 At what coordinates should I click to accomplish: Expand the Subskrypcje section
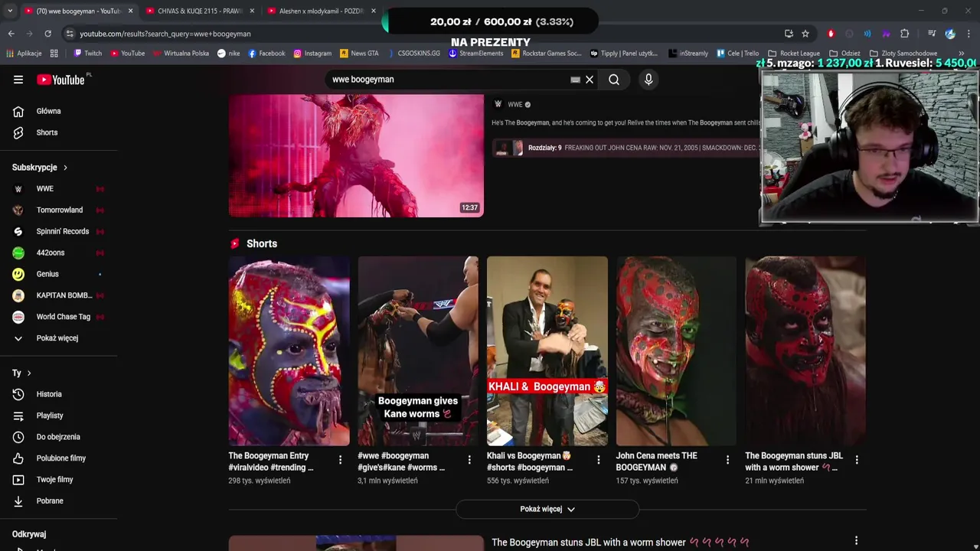[40, 168]
